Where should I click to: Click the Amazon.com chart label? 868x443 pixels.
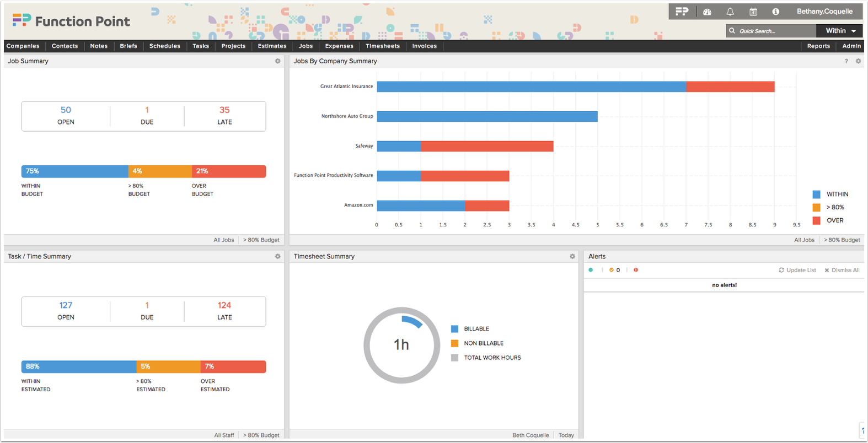pos(358,205)
